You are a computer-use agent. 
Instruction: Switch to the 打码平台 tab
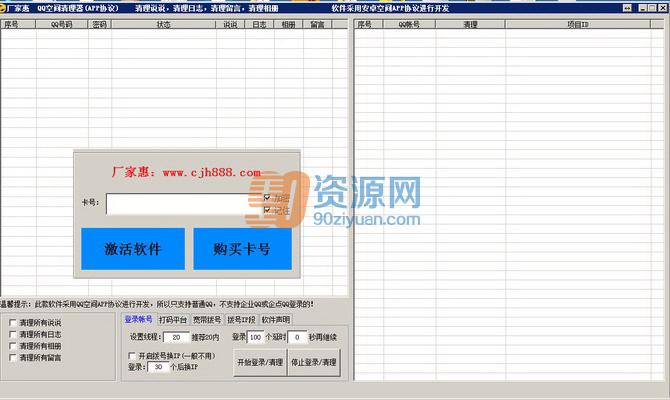pyautogui.click(x=173, y=320)
